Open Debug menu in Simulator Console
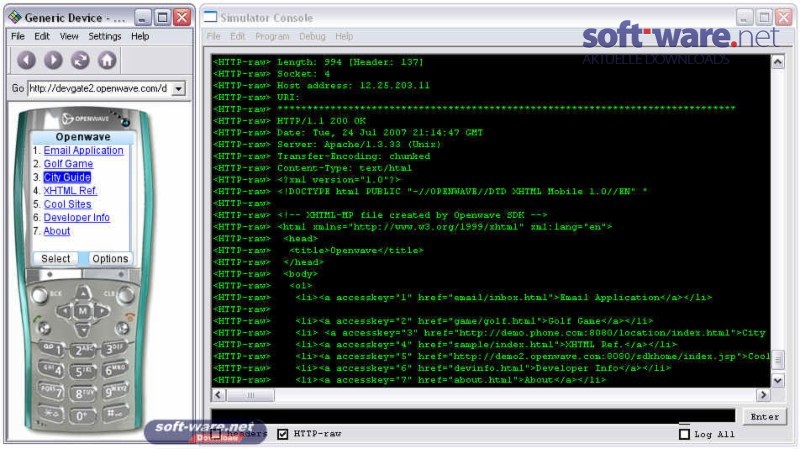 click(312, 36)
